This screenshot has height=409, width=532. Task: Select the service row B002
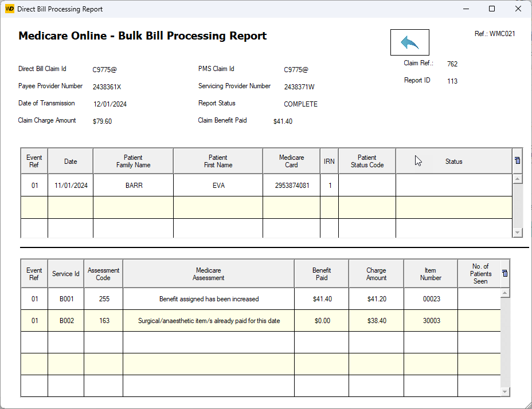(261, 320)
